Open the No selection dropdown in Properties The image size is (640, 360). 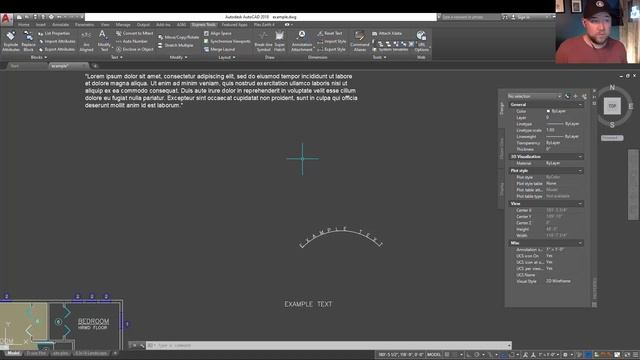534,96
